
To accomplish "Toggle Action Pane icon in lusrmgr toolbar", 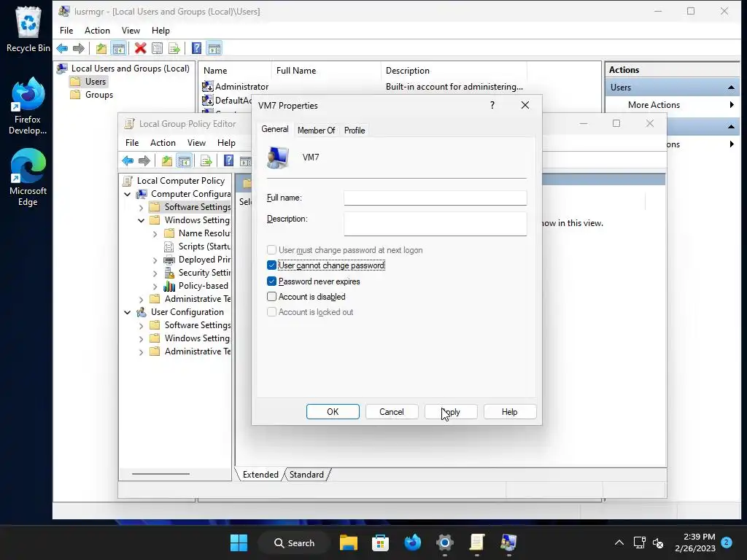I will 214,48.
